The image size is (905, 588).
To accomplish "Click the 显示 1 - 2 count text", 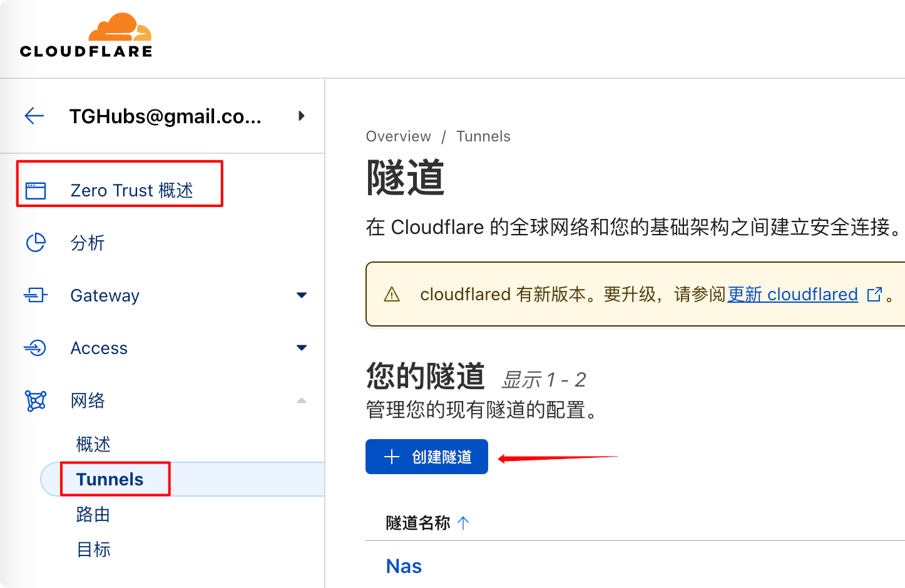I will coord(543,379).
